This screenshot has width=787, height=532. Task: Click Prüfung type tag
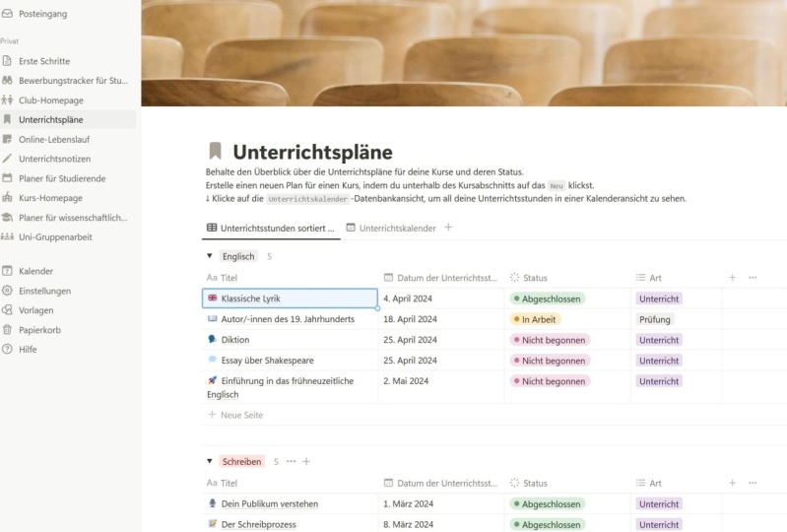click(654, 319)
